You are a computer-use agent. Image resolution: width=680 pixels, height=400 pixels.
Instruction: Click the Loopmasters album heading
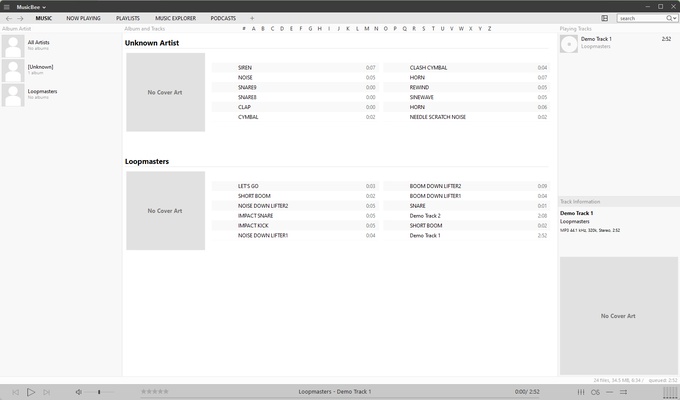coord(147,161)
